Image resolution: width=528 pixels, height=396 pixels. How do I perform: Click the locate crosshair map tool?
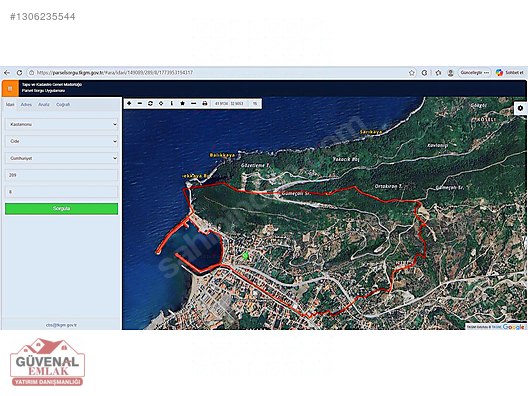point(161,103)
